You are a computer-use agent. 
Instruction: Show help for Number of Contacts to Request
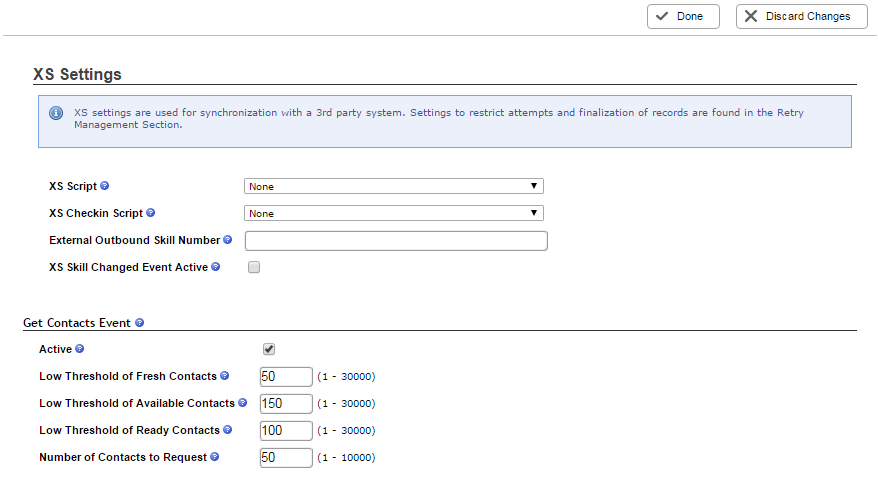[x=214, y=457]
